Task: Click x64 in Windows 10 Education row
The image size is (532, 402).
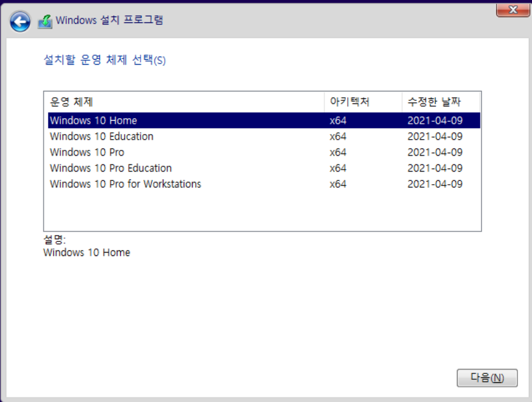Action: (x=338, y=137)
